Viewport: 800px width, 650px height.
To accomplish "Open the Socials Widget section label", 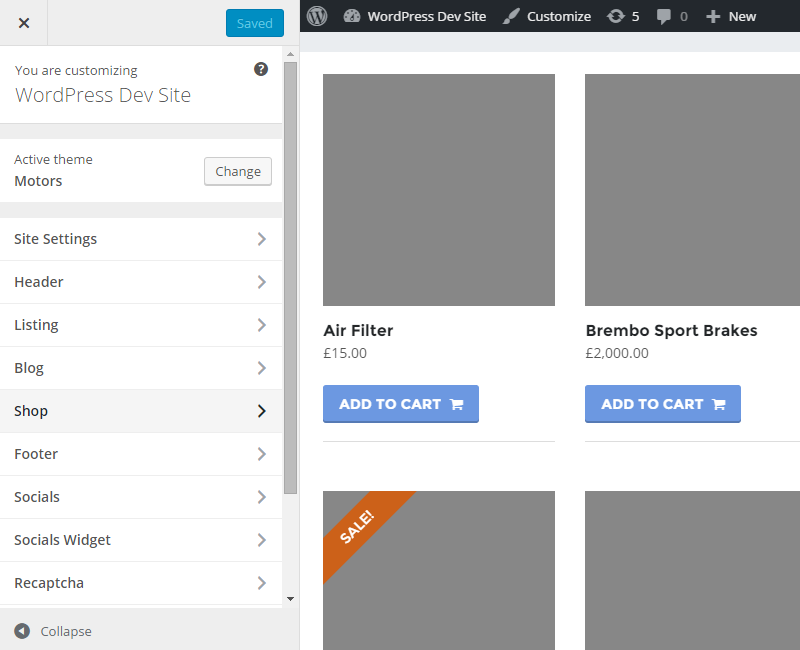I will coord(62,540).
